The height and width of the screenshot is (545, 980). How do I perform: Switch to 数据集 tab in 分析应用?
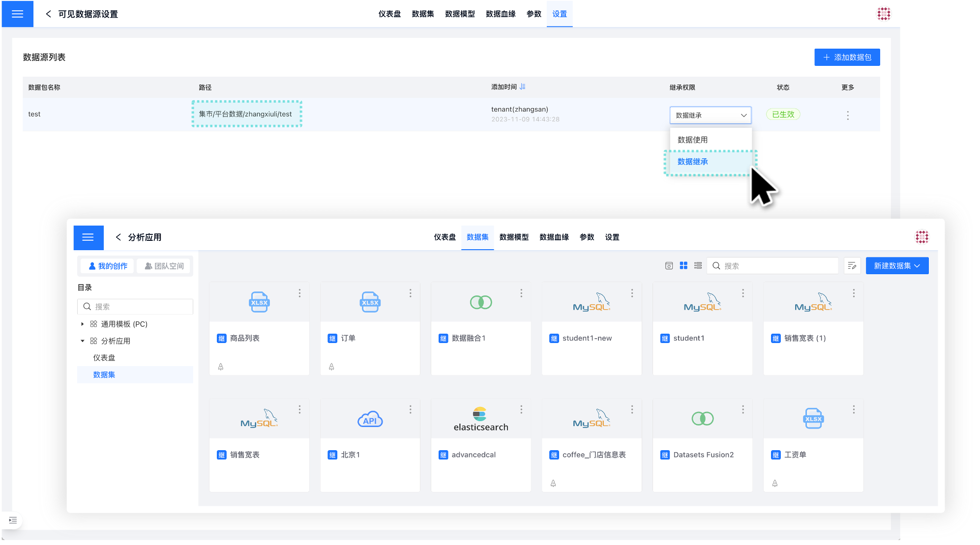tap(477, 237)
